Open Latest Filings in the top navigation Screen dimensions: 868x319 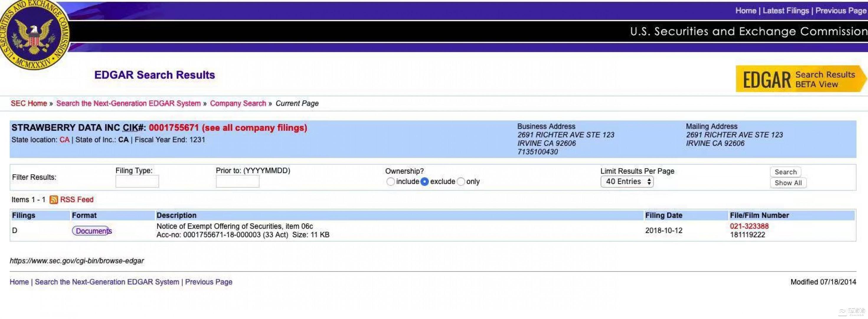click(786, 11)
